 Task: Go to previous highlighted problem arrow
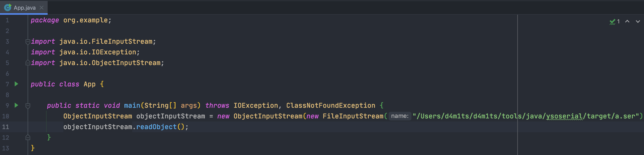[x=627, y=22]
